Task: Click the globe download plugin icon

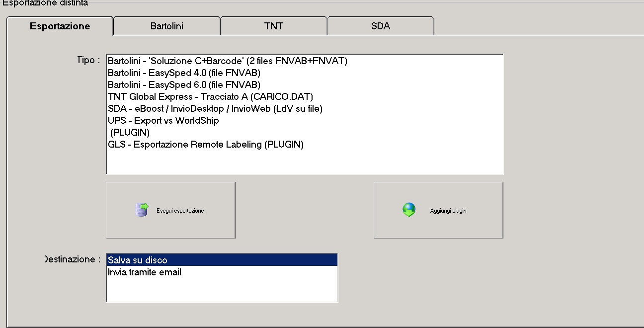Action: (x=409, y=210)
